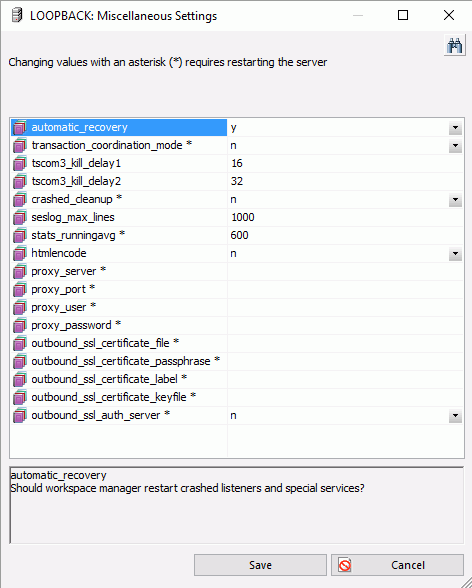472x588 pixels.
Task: Edit the proxy_port value field
Action: point(345,290)
